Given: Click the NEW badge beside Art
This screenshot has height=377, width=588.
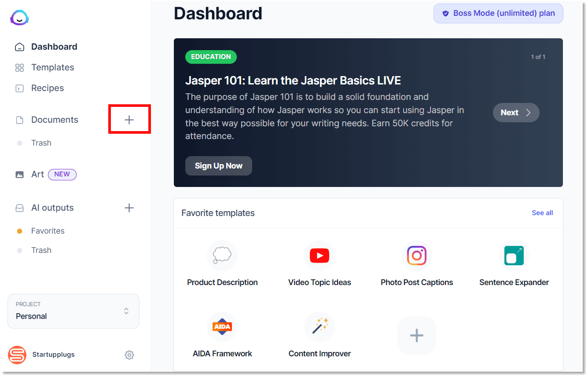Looking at the screenshot, I should coord(62,174).
